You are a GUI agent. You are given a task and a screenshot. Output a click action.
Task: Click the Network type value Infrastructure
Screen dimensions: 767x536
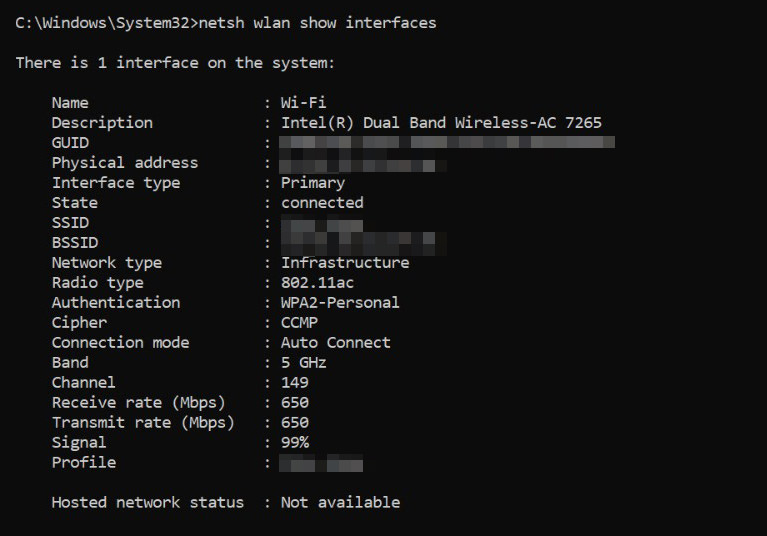345,263
